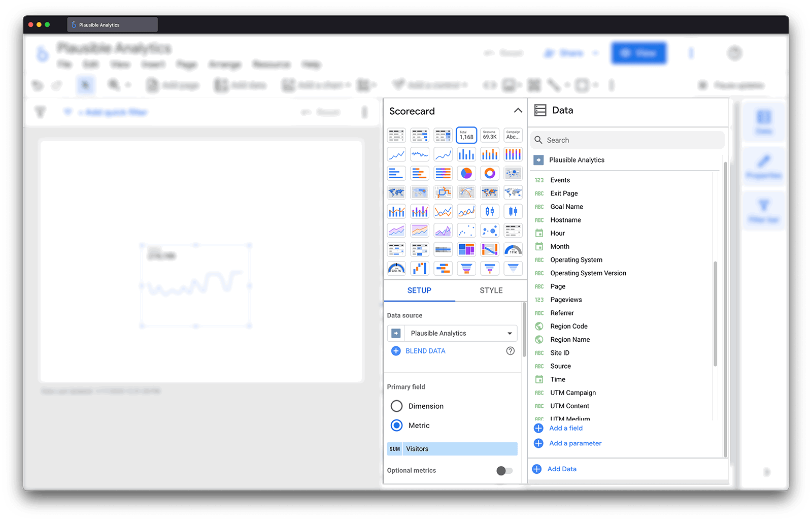Viewport: 812px width, 521px height.
Task: Select the scatter chart icon
Action: pos(466,231)
